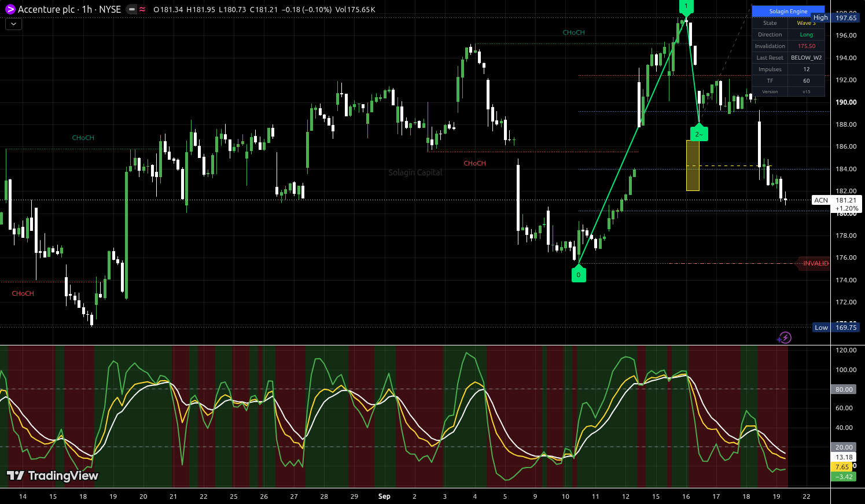Click the yellow 7.65 indicator value

[842, 467]
